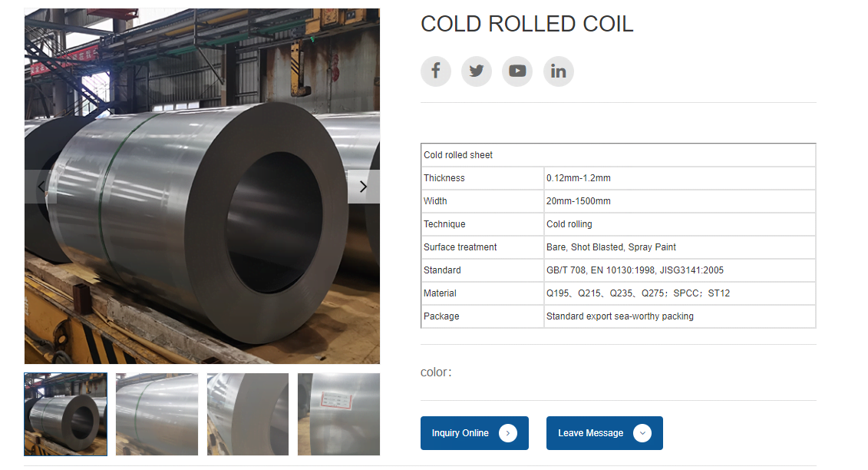868x470 pixels.
Task: Click the Leave Message button
Action: [605, 433]
